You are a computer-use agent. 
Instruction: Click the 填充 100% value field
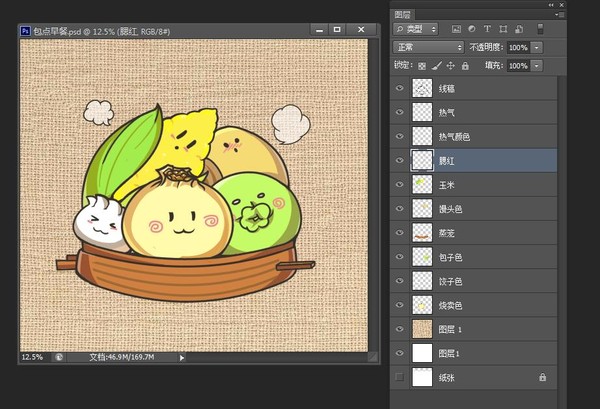[x=518, y=66]
